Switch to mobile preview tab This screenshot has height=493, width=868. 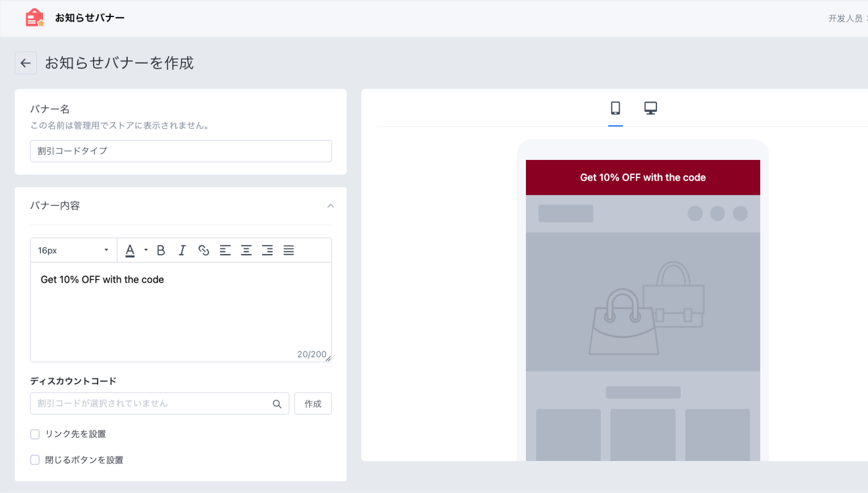[x=615, y=109]
